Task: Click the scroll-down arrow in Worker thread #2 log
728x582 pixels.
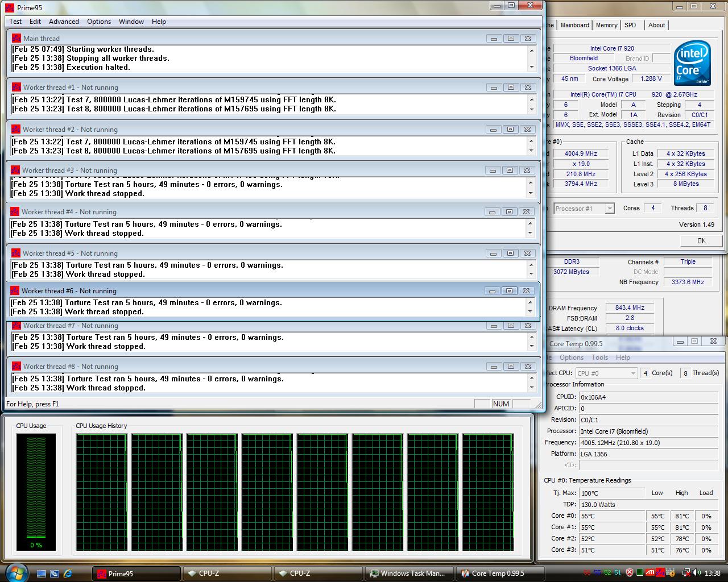Action: click(532, 151)
